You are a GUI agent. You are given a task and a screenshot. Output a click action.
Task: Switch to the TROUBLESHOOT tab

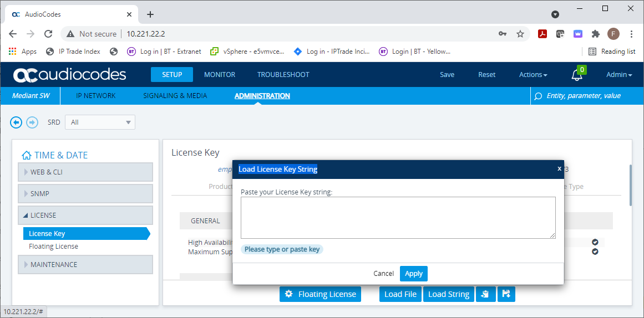tap(283, 75)
